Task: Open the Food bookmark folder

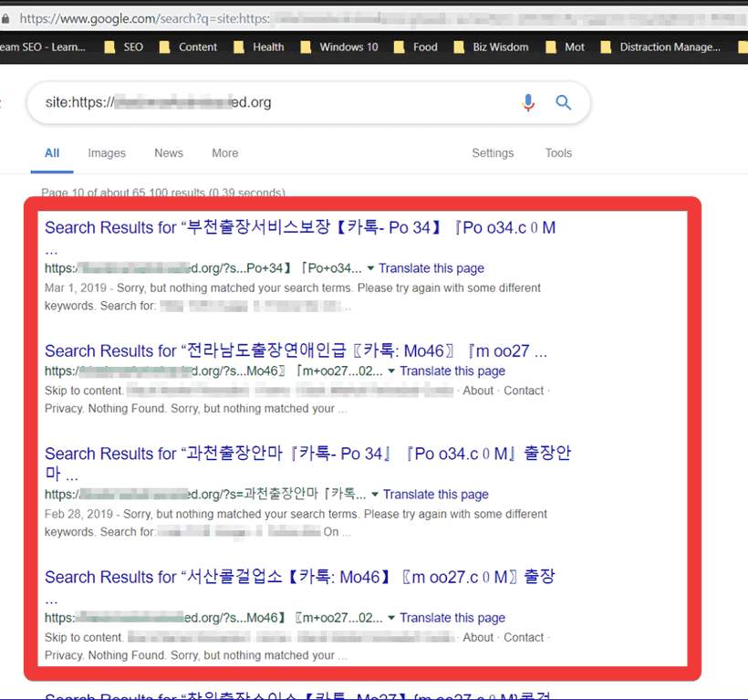Action: [415, 47]
